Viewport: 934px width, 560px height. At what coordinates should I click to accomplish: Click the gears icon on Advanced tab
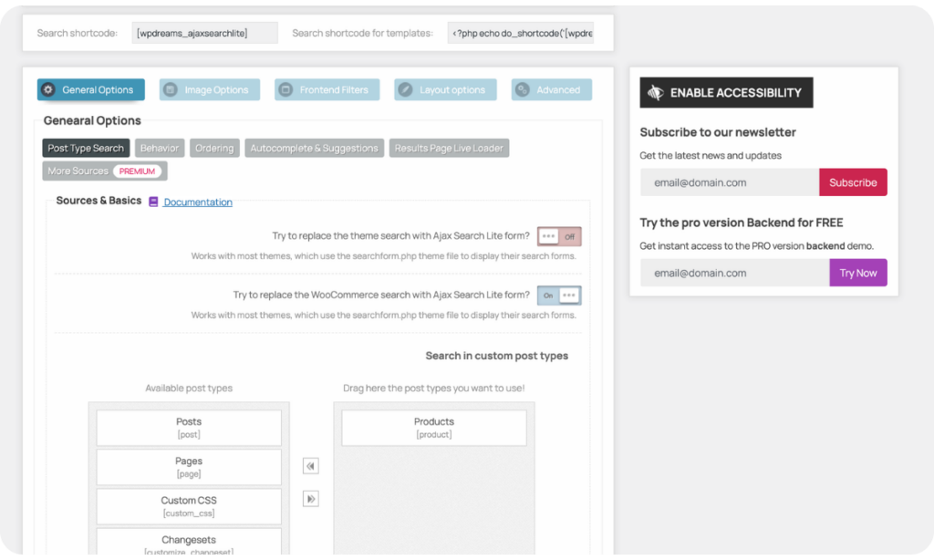click(523, 89)
